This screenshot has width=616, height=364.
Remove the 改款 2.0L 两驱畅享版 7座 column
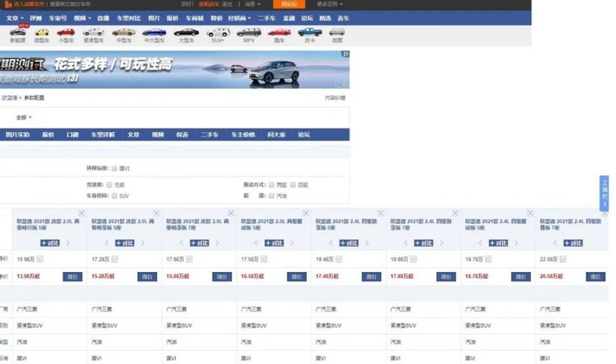(231, 213)
